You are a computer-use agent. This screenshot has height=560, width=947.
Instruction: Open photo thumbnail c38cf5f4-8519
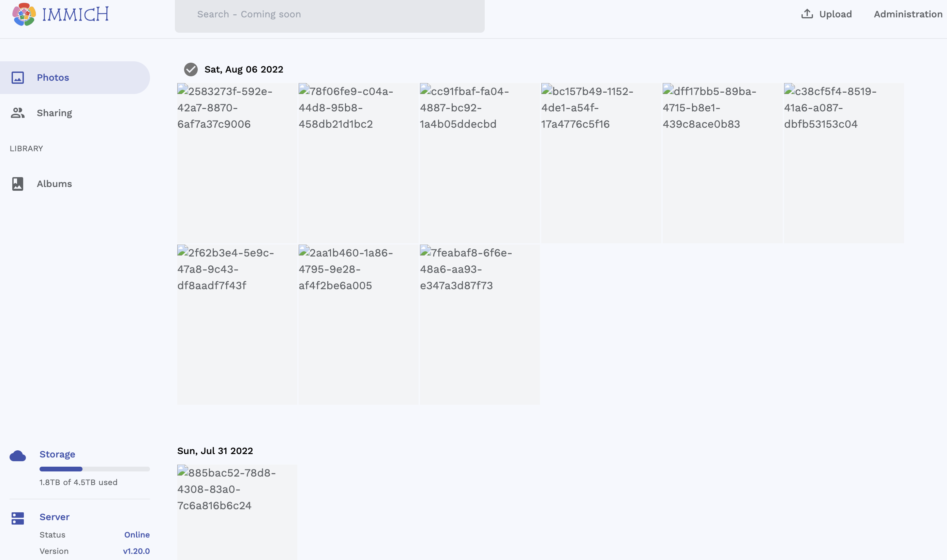[844, 162]
